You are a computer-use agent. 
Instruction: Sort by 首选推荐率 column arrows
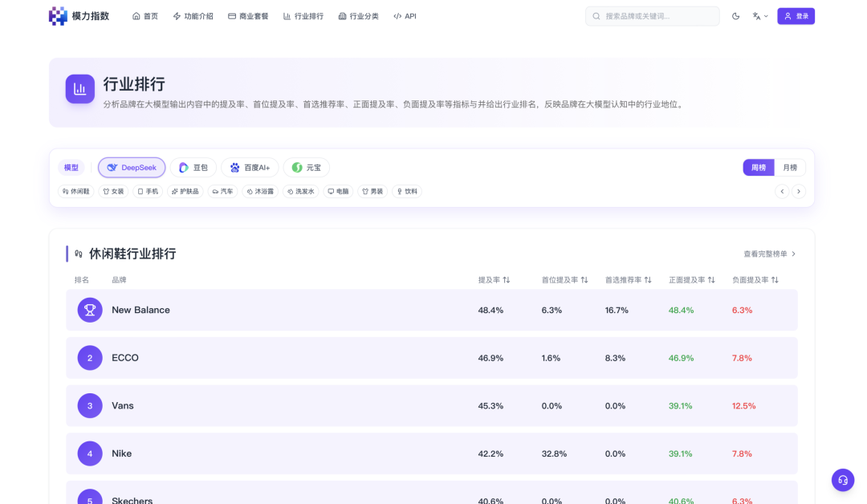coord(648,280)
